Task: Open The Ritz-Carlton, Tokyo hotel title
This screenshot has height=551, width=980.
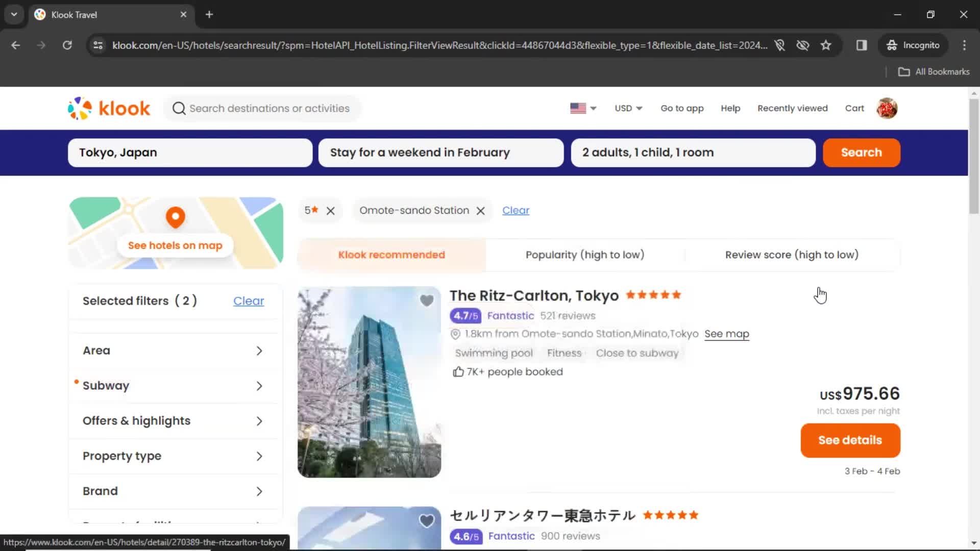Action: (534, 296)
